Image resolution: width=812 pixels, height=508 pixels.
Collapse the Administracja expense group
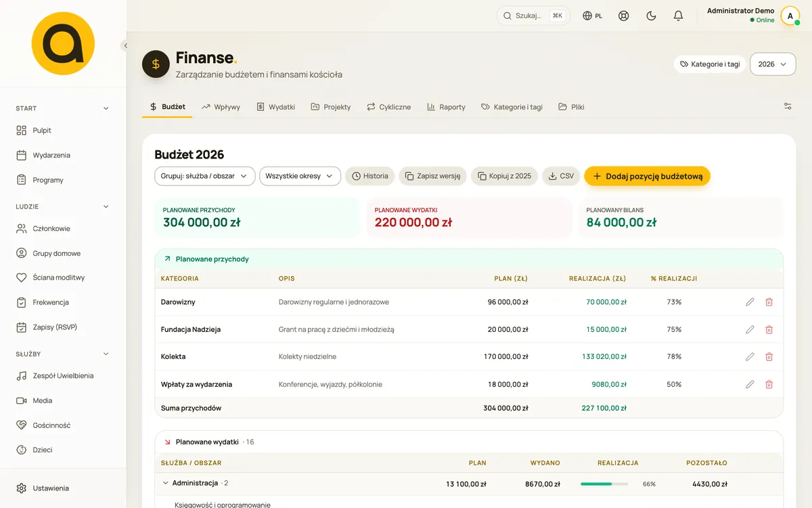click(166, 483)
